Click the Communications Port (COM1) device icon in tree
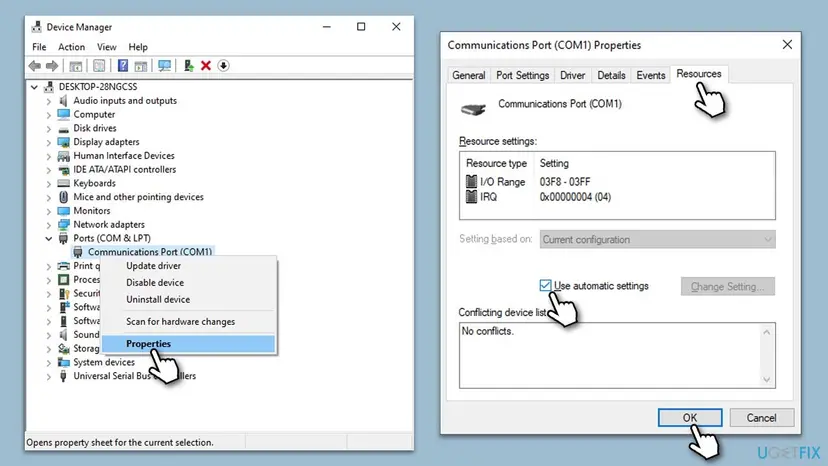The image size is (828, 466). coord(78,252)
